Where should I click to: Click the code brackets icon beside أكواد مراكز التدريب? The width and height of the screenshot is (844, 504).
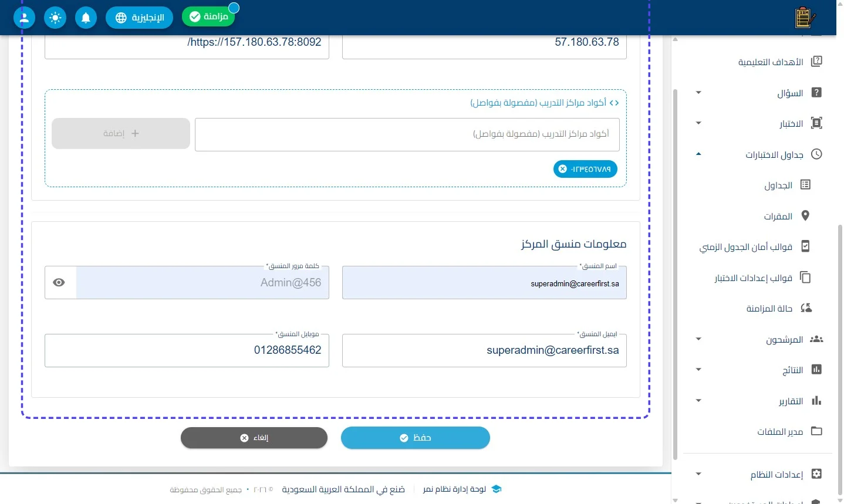click(x=614, y=103)
